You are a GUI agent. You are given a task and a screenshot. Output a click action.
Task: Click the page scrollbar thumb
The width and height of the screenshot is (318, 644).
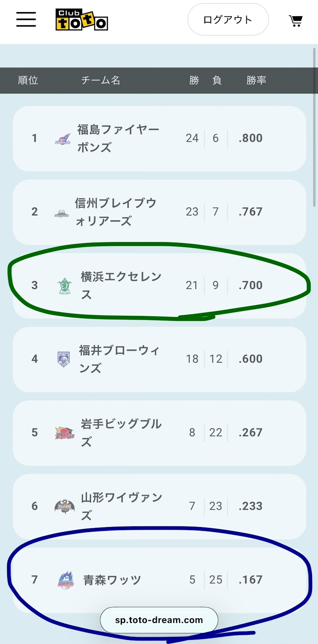[x=314, y=127]
